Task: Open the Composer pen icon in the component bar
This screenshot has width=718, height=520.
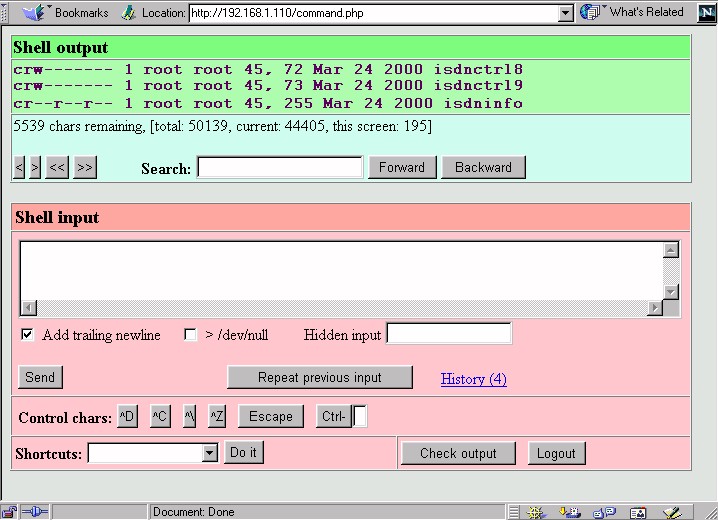Action: [x=672, y=512]
